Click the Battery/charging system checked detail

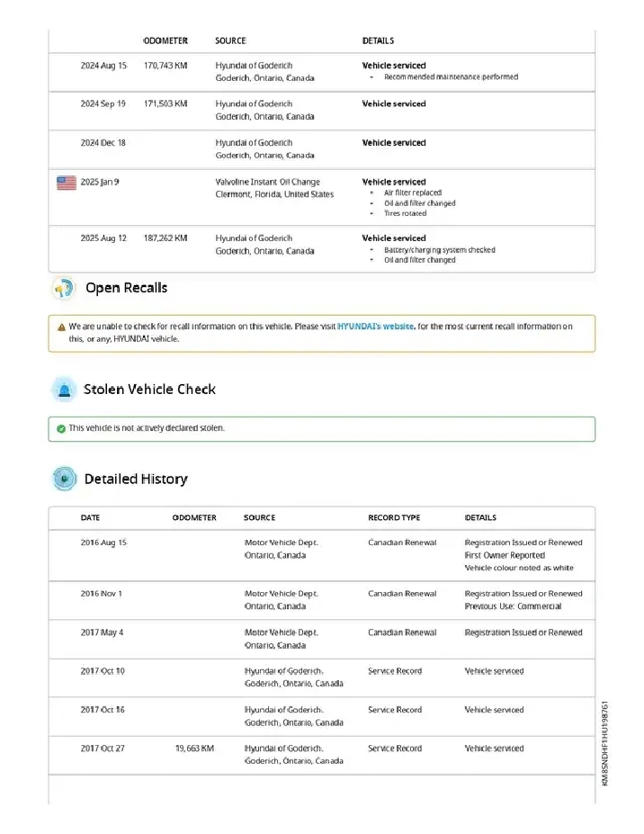(439, 250)
